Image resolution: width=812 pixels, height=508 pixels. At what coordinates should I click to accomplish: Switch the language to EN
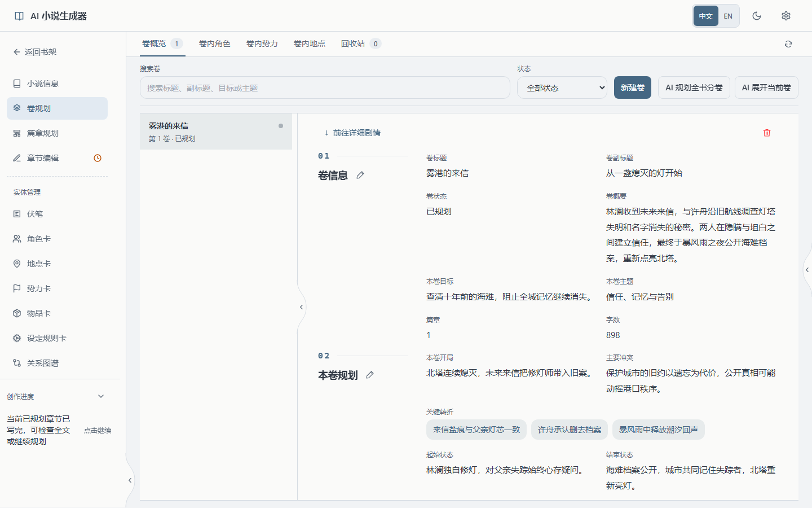[728, 16]
